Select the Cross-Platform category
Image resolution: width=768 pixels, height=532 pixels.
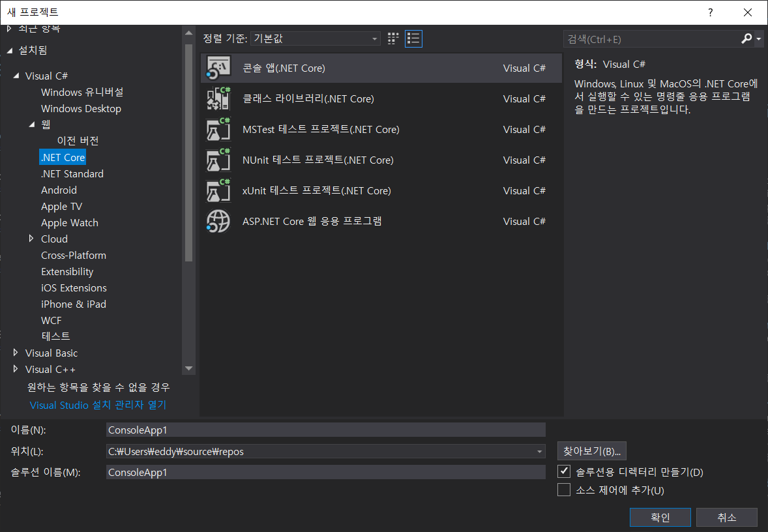coord(74,255)
